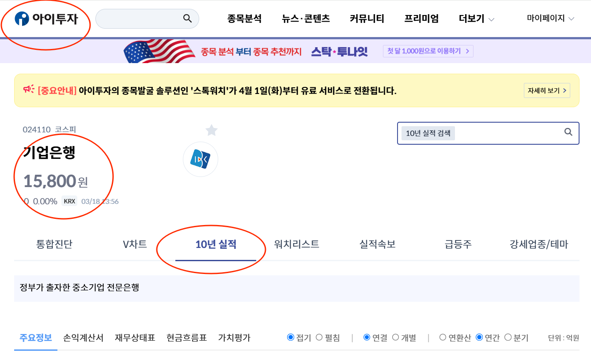Viewport: 591px width, 364px height.
Task: Click the 단위 : 억원 unit label
Action: pos(564,338)
